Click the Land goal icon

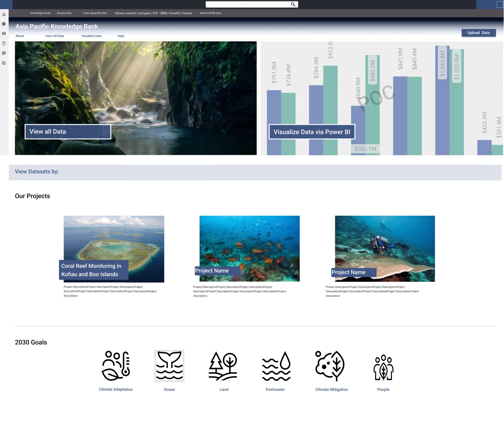(x=224, y=366)
